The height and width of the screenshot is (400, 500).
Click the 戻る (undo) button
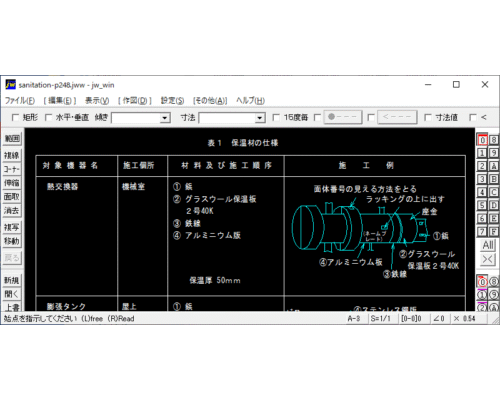12,258
